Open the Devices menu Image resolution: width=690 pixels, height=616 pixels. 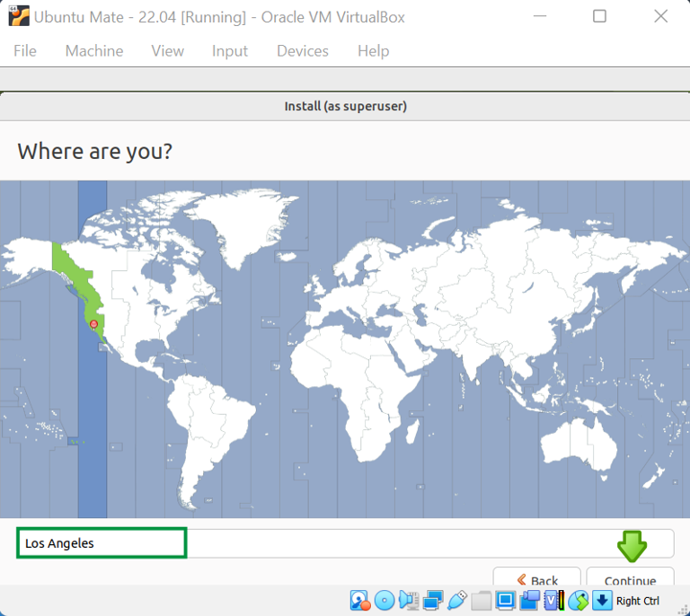pos(303,51)
